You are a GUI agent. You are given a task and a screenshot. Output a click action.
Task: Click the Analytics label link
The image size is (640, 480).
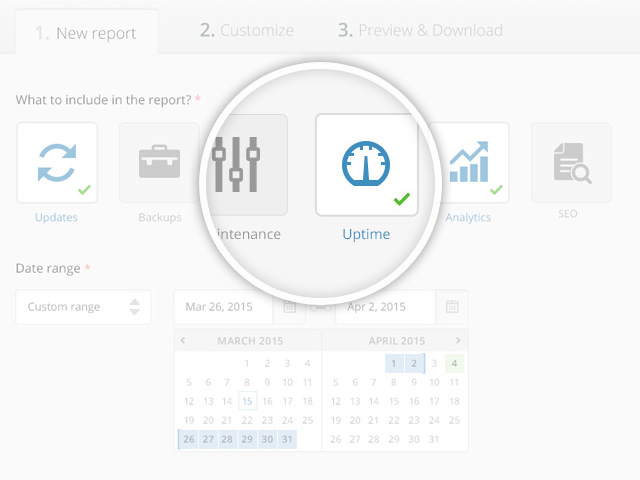click(x=468, y=217)
